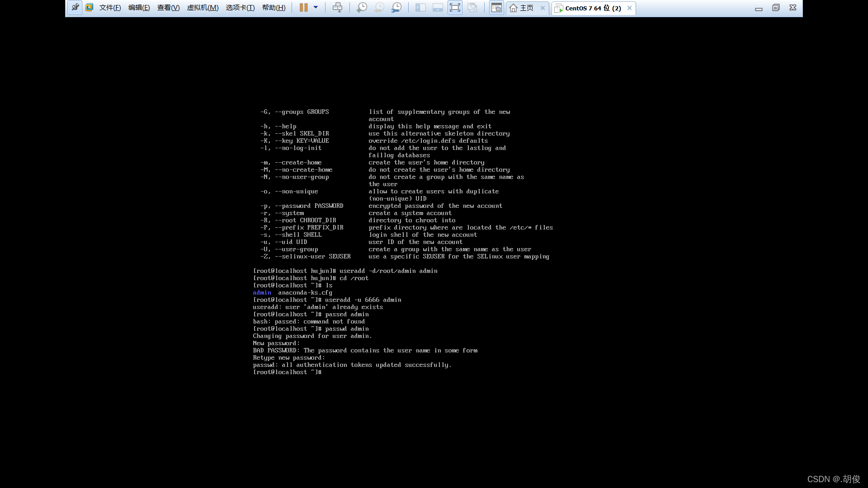Toggle the library sidebar panel icon
868x488 pixels.
click(x=420, y=7)
